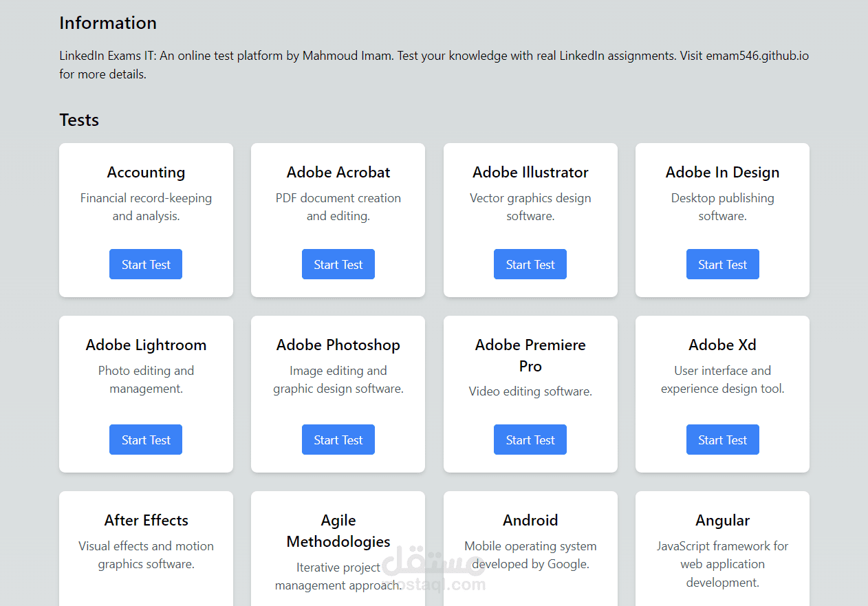Image resolution: width=868 pixels, height=606 pixels.
Task: Start the Adobe Premiere Pro test
Action: point(530,440)
